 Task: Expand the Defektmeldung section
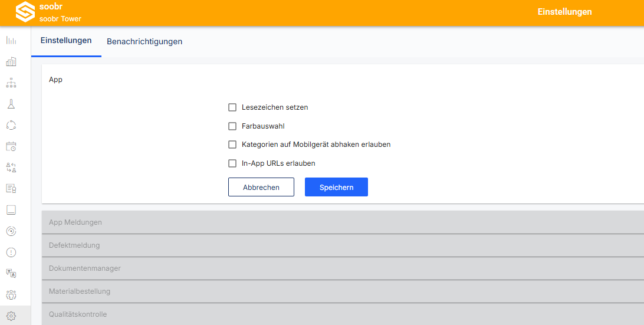pyautogui.click(x=343, y=245)
